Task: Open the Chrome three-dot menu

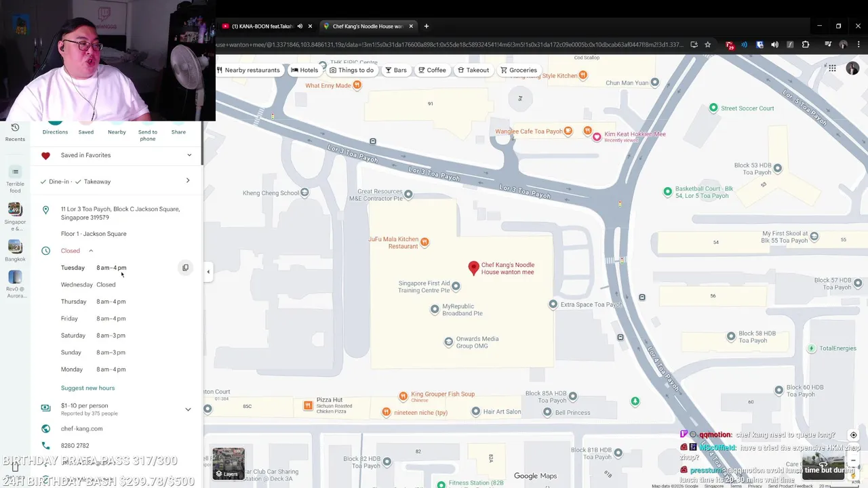Action: coord(858,45)
